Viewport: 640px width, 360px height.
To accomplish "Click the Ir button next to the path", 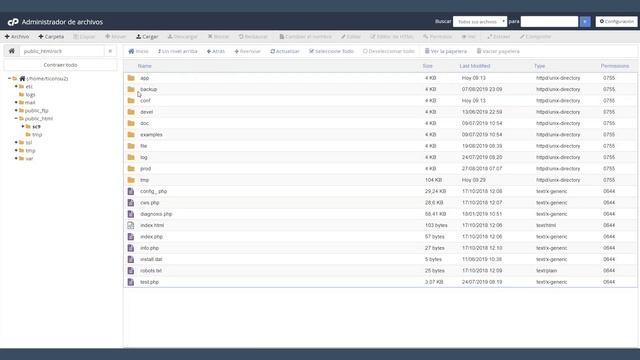I will pyautogui.click(x=110, y=51).
